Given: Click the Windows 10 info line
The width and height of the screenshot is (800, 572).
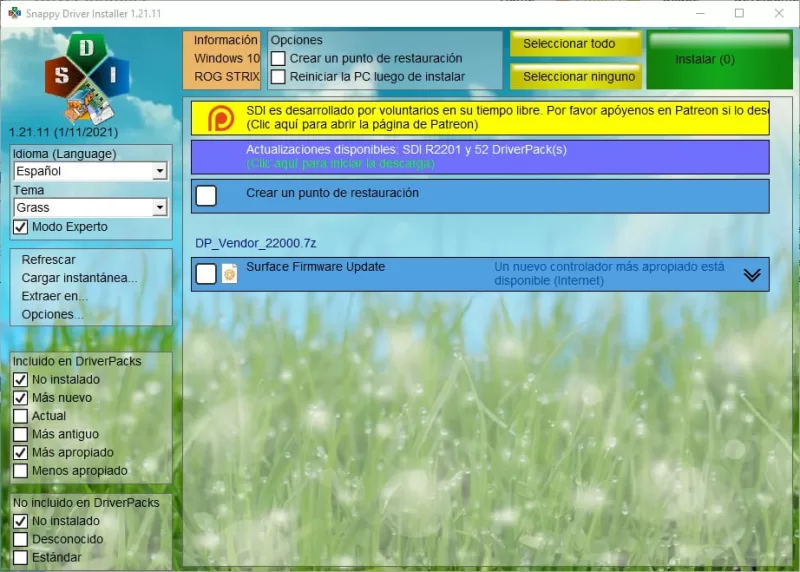Looking at the screenshot, I should [x=227, y=59].
